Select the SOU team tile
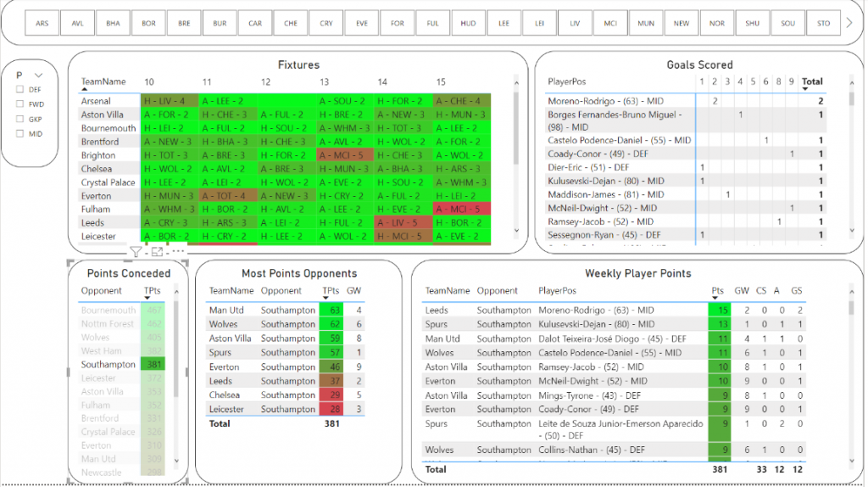The image size is (868, 487). click(788, 24)
